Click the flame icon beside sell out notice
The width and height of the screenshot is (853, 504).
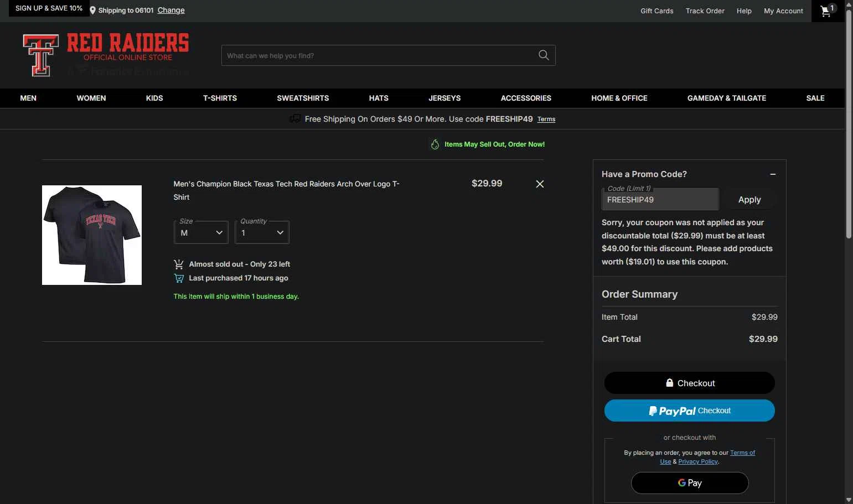(x=435, y=144)
